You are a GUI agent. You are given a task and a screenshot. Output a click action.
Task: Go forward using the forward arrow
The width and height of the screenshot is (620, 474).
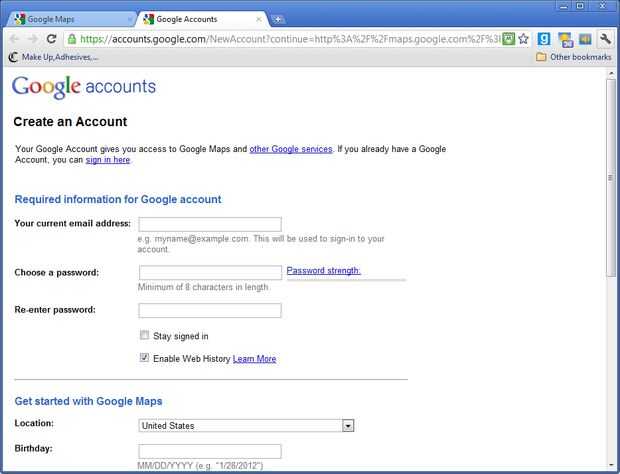click(33, 39)
